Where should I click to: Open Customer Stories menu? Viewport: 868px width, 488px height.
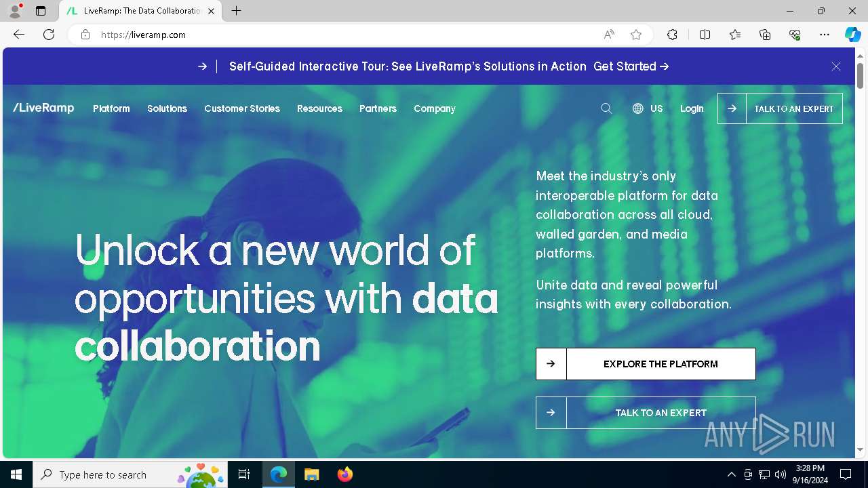point(242,108)
